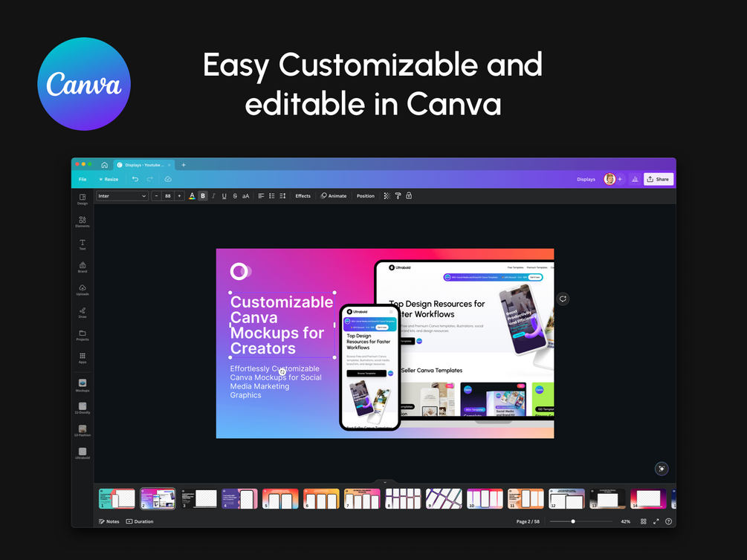Click the Magic assistant sparkle button
The image size is (747, 560).
click(x=662, y=469)
